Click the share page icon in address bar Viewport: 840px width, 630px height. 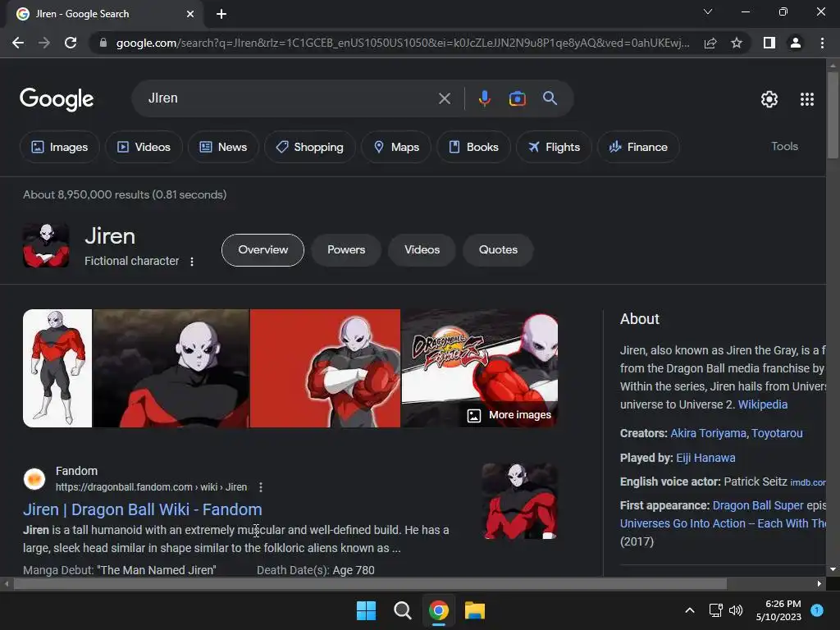(x=710, y=43)
